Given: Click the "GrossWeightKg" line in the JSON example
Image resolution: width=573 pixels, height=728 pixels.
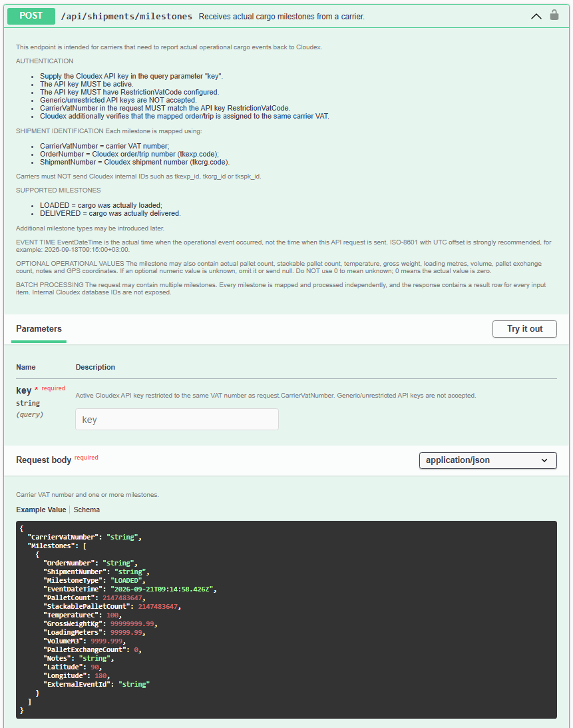Looking at the screenshot, I should pyautogui.click(x=100, y=623).
